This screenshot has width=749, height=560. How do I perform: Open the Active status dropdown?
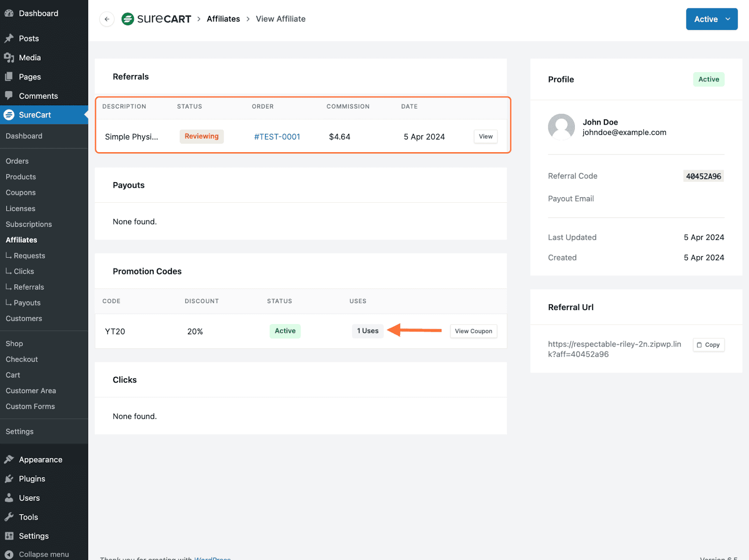tap(711, 19)
